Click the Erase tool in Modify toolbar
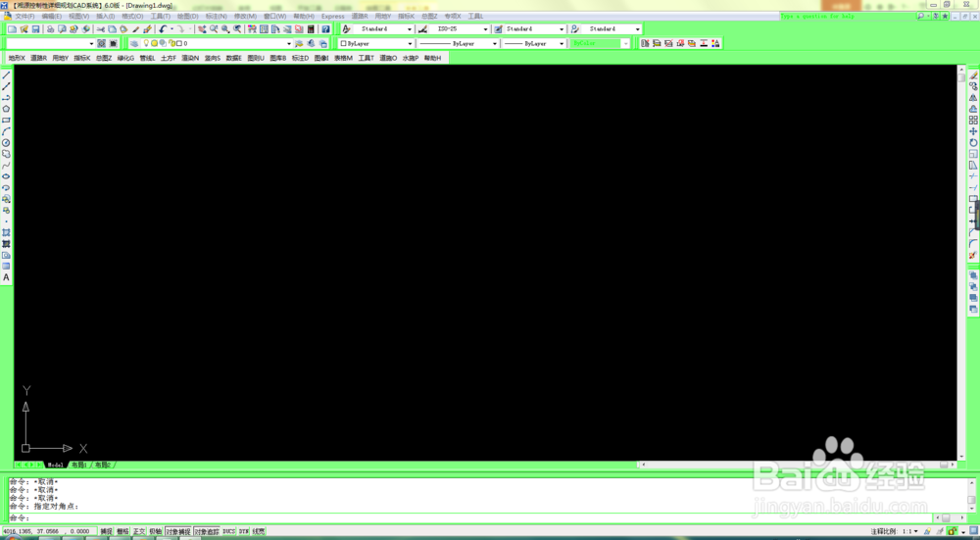The width and height of the screenshot is (980, 540). click(973, 75)
